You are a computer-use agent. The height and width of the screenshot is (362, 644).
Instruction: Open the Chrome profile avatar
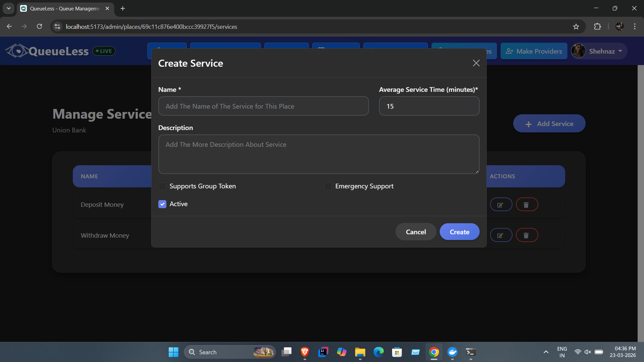tap(620, 26)
